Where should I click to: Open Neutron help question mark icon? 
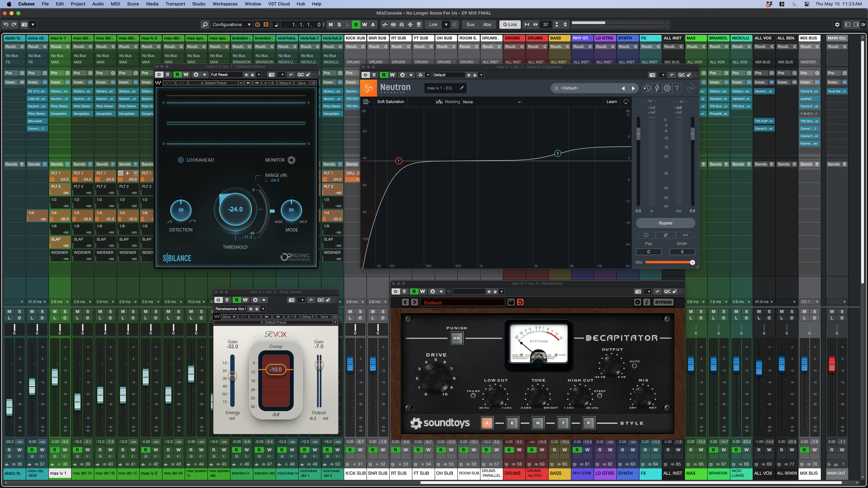click(x=677, y=88)
